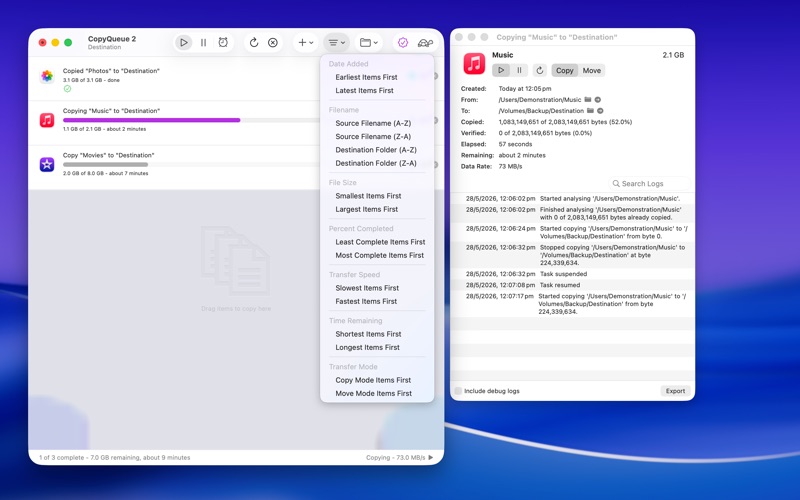
Task: Open the plus add-items dropdown
Action: [306, 42]
